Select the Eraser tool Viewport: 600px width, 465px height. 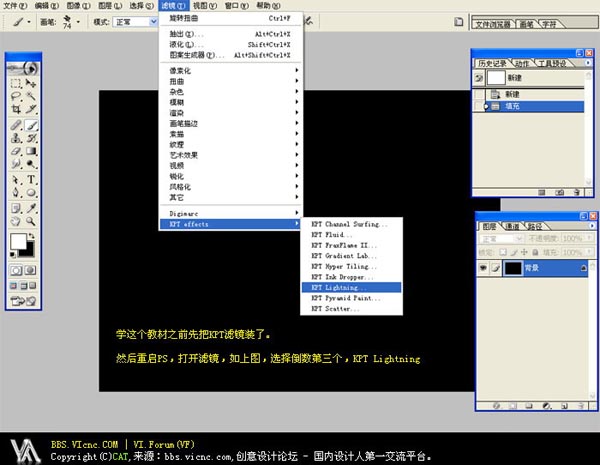tap(16, 151)
